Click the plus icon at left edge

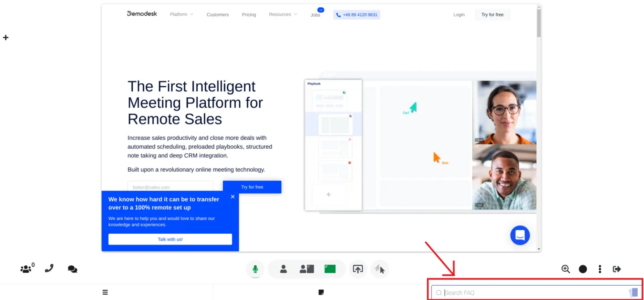click(x=6, y=38)
